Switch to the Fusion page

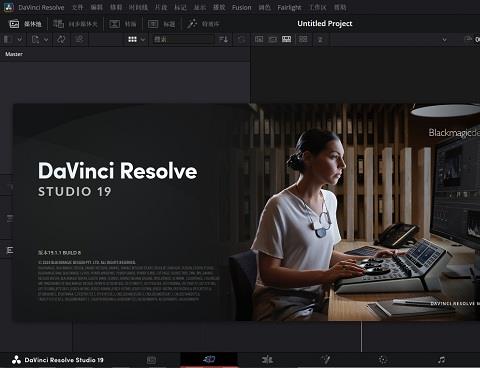325,360
